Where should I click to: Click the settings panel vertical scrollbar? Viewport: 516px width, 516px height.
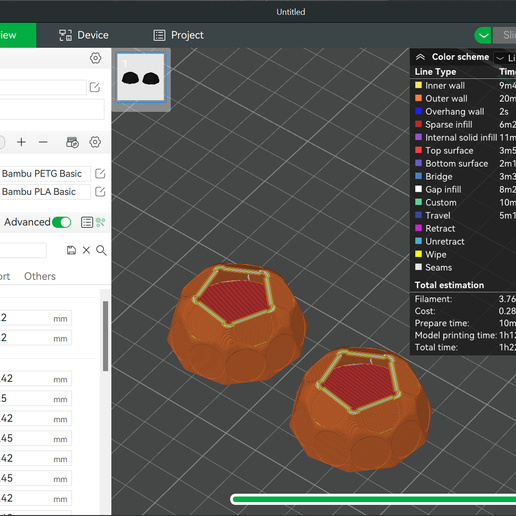click(105, 336)
